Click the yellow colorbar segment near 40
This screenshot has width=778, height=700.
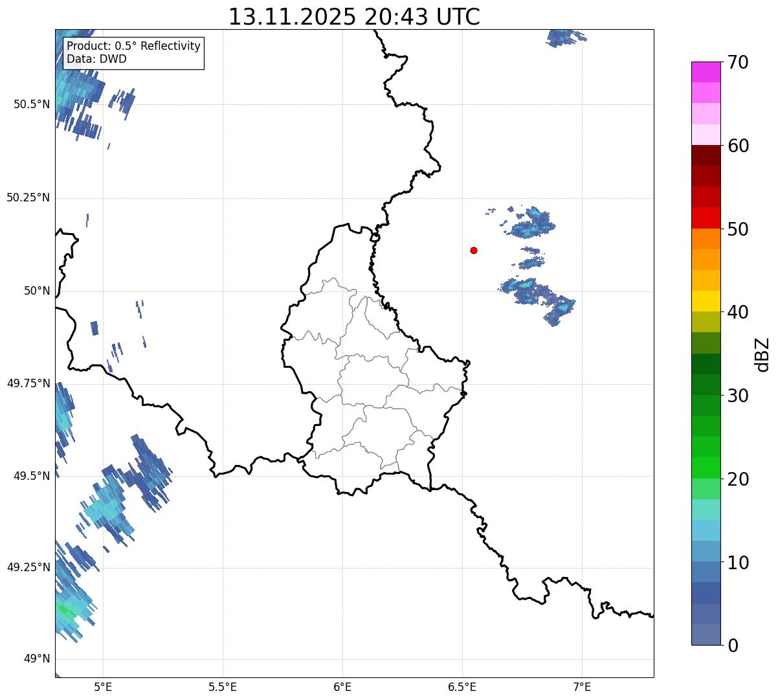(x=706, y=302)
